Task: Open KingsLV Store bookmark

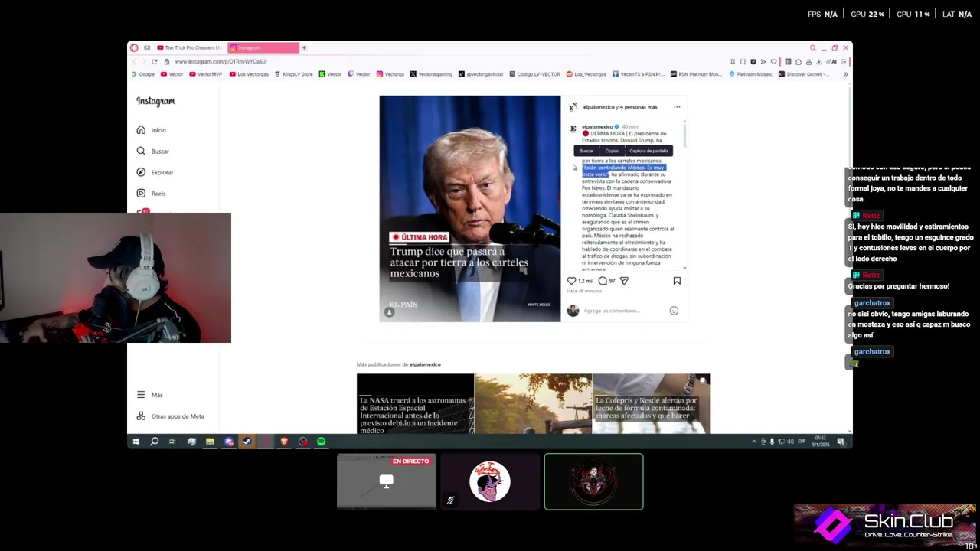Action: coord(292,74)
